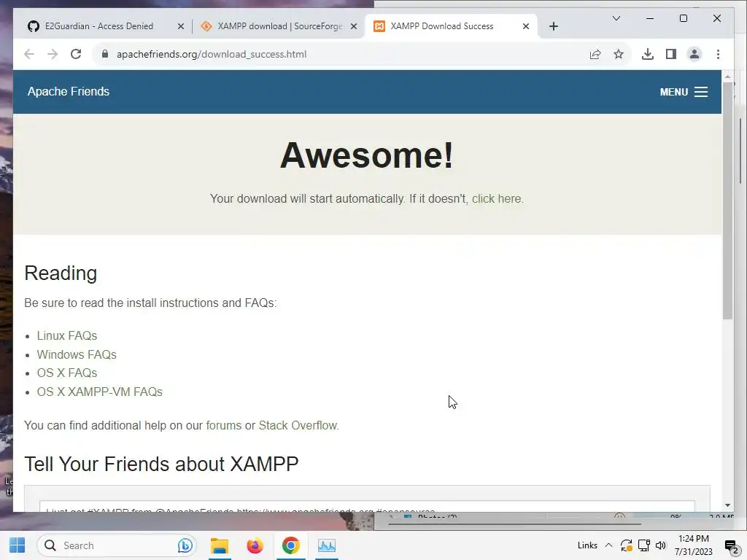The height and width of the screenshot is (560, 747).
Task: Open the notifications center icon
Action: click(731, 545)
